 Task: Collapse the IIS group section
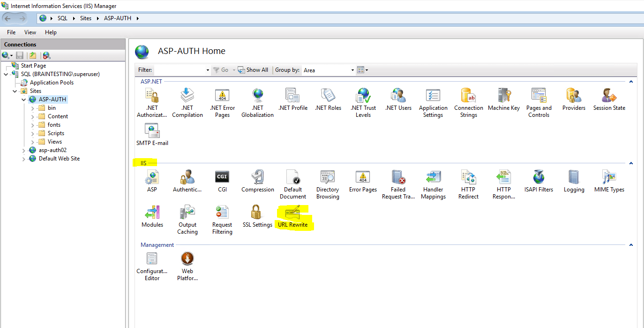631,163
